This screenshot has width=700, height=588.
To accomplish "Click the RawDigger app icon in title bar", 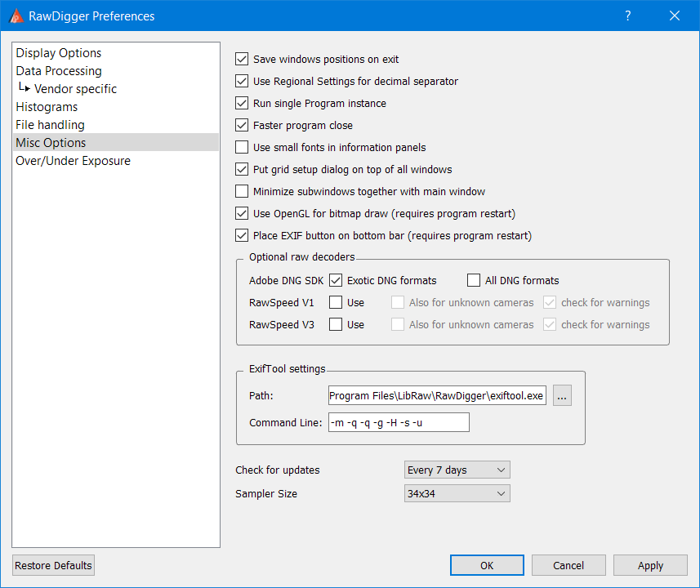I will pyautogui.click(x=16, y=16).
